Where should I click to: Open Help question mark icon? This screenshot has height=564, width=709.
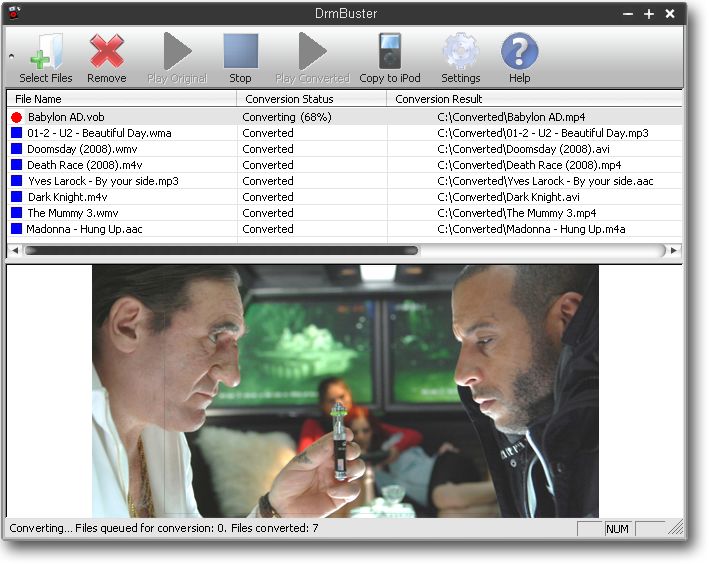point(520,51)
